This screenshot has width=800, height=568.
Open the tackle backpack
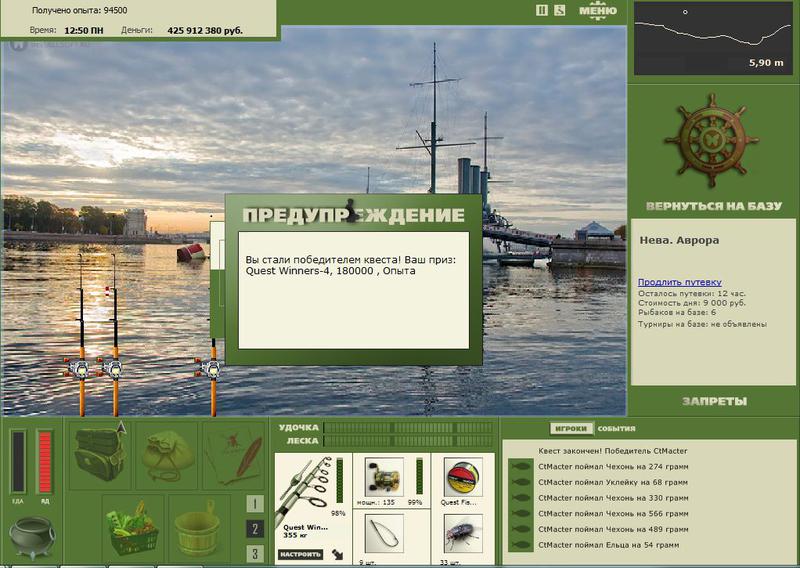pos(100,454)
